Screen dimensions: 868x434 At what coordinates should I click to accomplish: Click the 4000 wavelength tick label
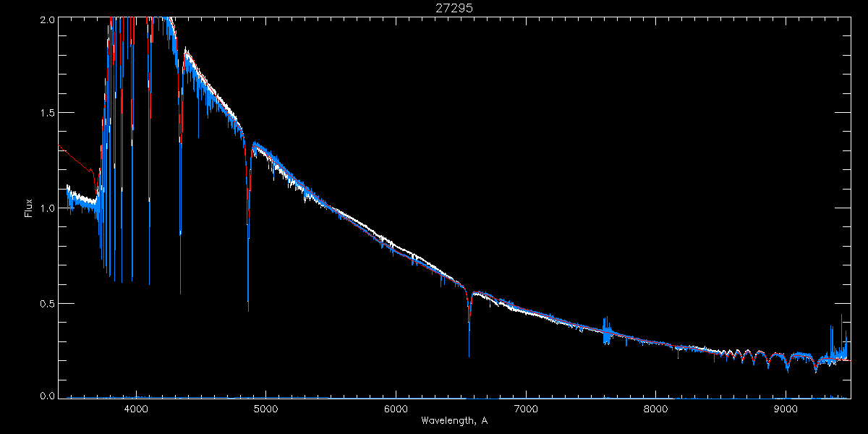click(136, 409)
